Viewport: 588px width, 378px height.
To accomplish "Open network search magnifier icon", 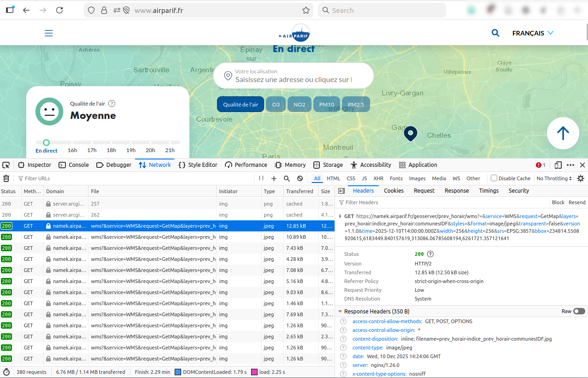I will click(x=287, y=178).
